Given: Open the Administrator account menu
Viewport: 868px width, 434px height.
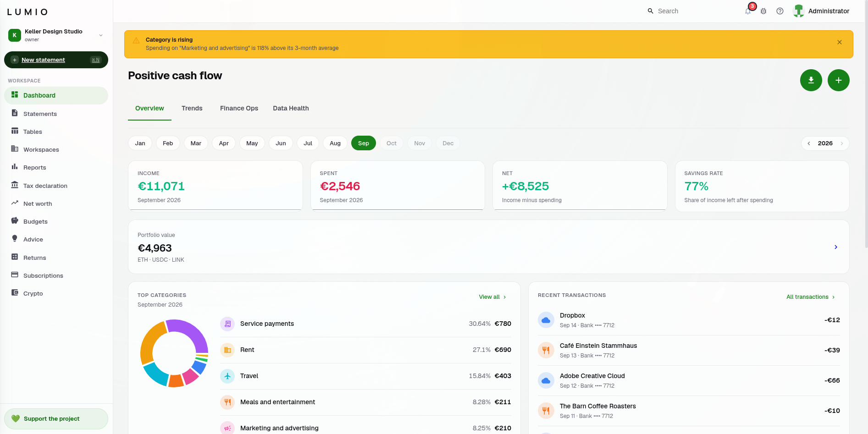Looking at the screenshot, I should tap(821, 11).
